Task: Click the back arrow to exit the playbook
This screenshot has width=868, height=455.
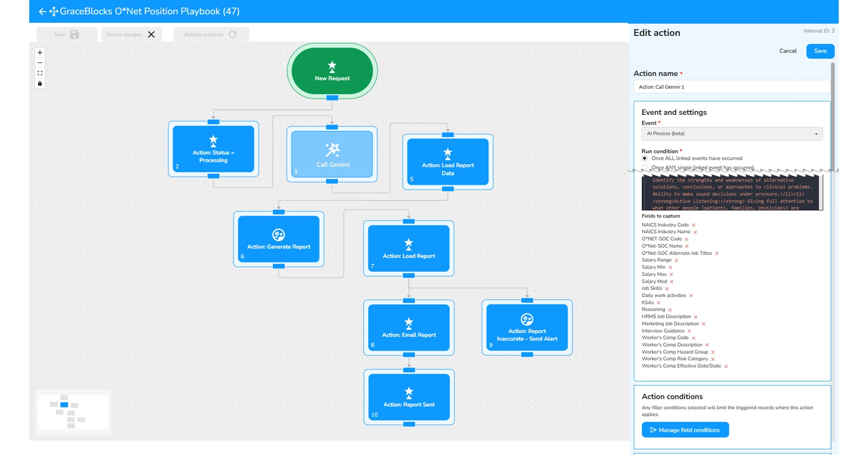Action: (x=42, y=11)
